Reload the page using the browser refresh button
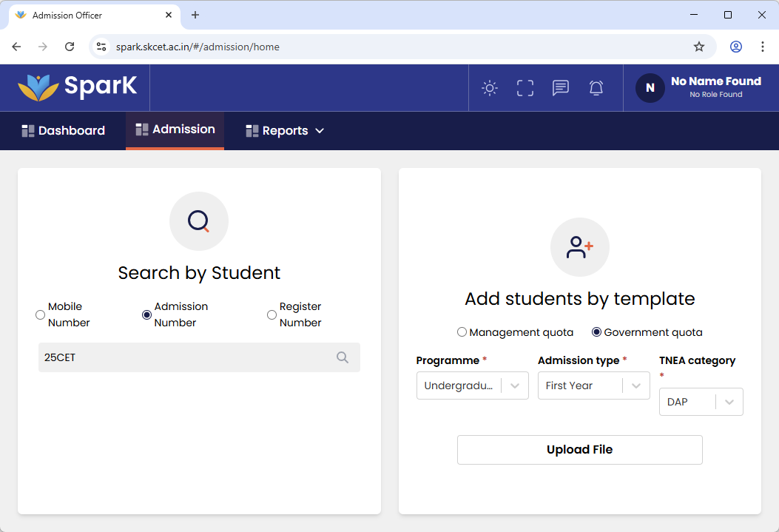This screenshot has width=779, height=532. click(70, 47)
